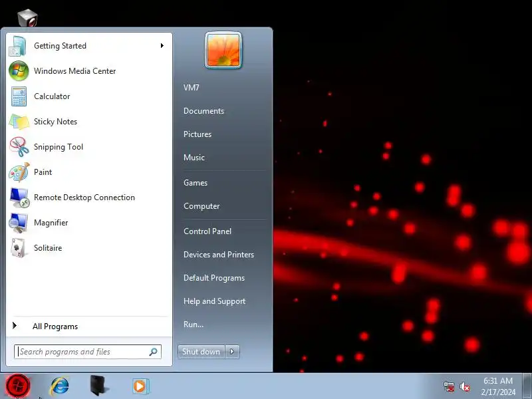Click the search magnifier icon
Screen dimensions: 532x399
[x=154, y=352]
